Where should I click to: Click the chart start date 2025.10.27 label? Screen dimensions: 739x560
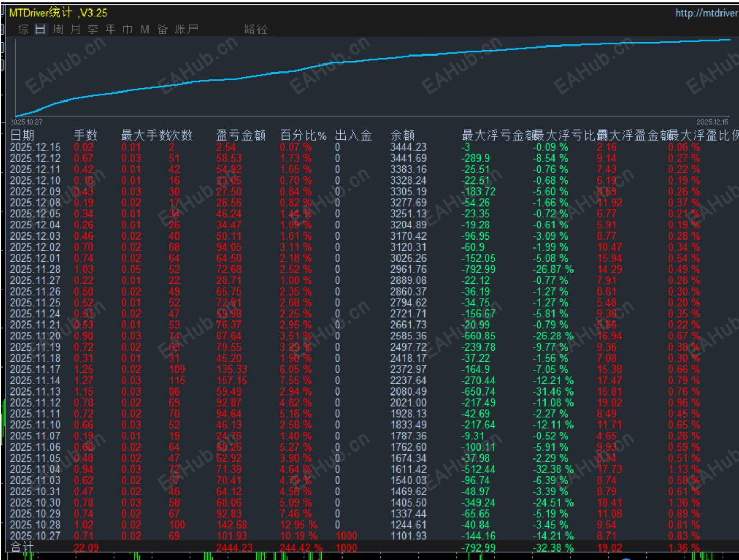[26, 122]
